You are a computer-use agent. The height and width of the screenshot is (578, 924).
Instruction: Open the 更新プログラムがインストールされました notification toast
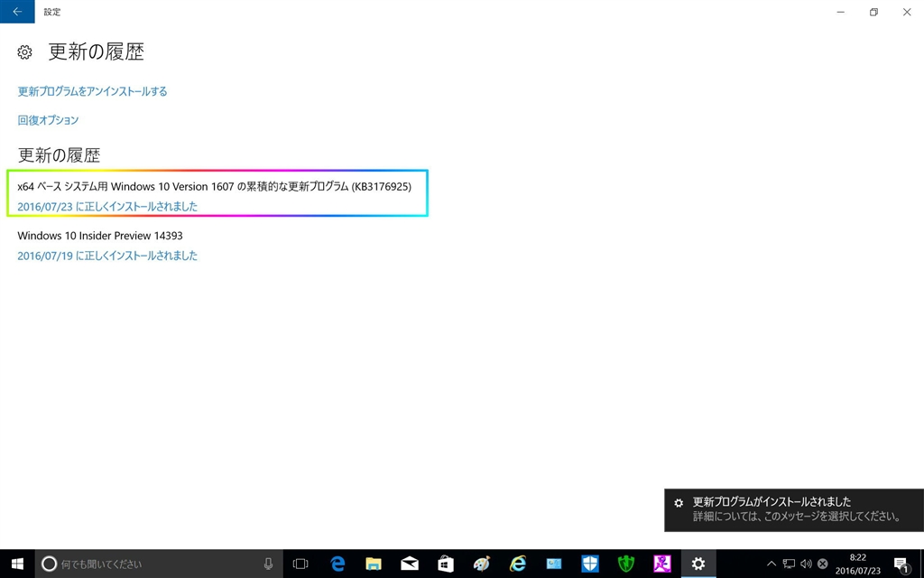(x=794, y=510)
